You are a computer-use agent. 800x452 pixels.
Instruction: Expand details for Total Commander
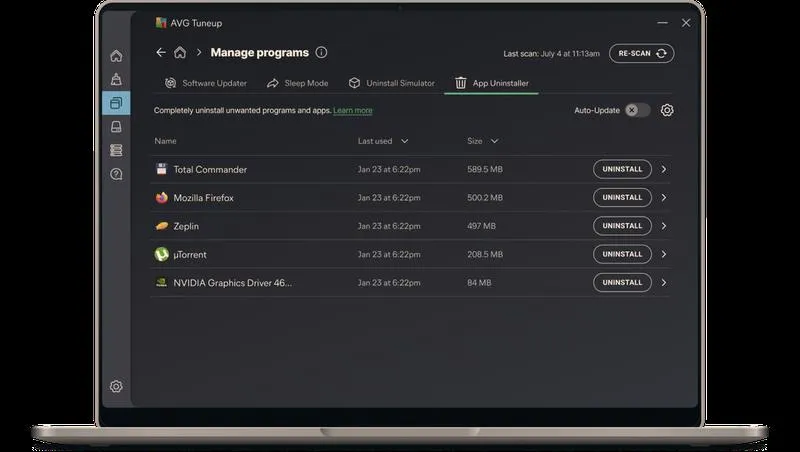point(664,169)
